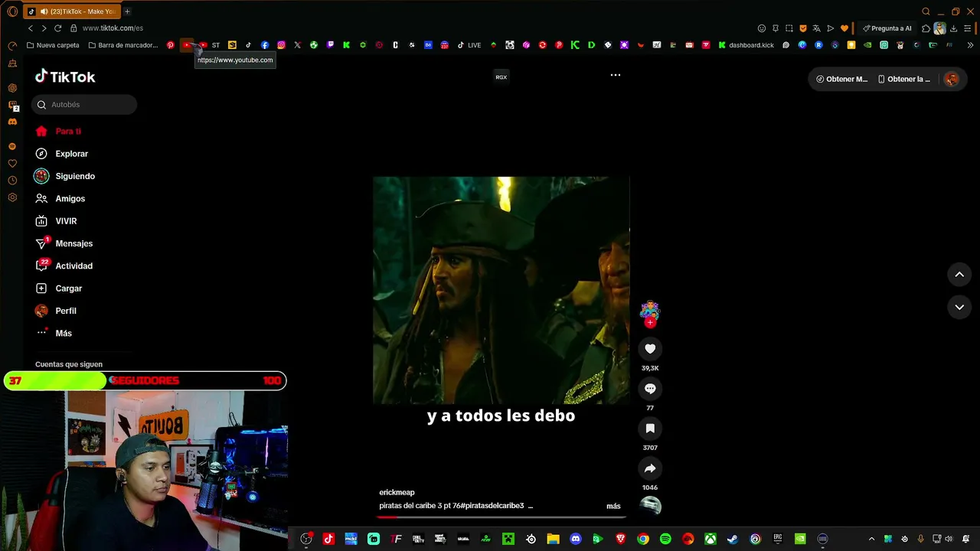Open three-dot options above the video
This screenshot has height=551, width=980.
click(x=615, y=75)
